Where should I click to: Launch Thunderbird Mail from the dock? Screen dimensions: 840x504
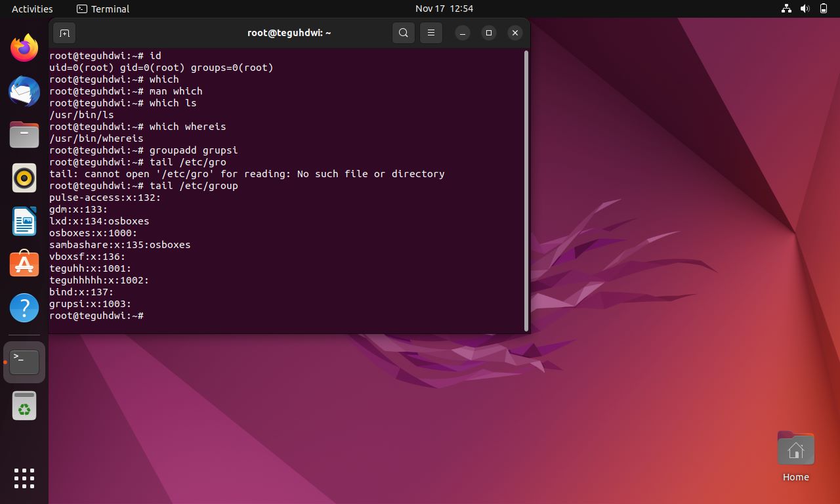[x=24, y=91]
